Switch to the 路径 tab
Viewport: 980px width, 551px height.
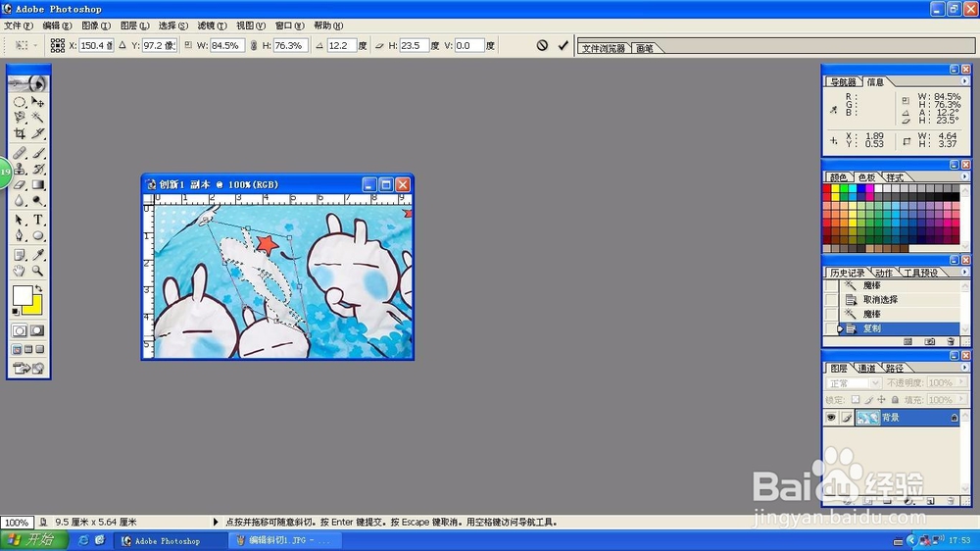coord(895,368)
